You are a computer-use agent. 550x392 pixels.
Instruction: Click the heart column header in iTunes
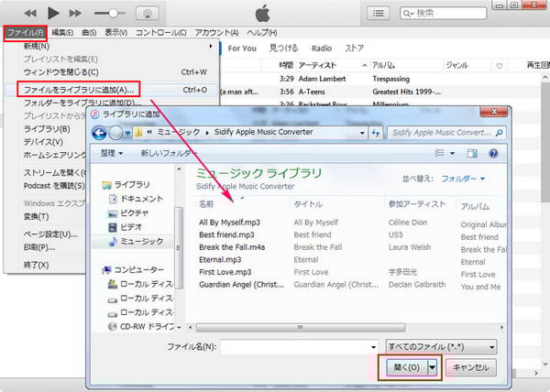(500, 66)
